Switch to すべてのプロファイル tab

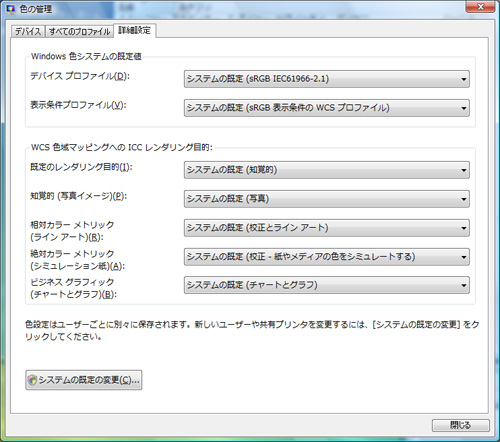tap(79, 31)
